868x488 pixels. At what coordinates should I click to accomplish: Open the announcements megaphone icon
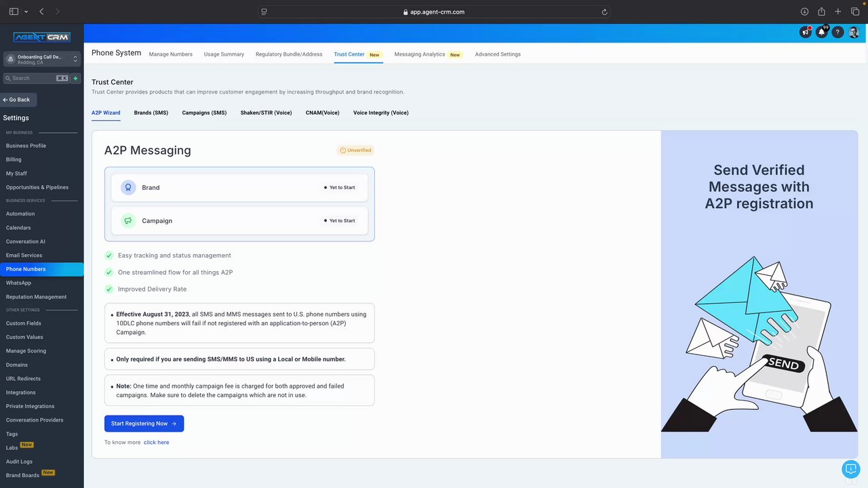(x=806, y=32)
